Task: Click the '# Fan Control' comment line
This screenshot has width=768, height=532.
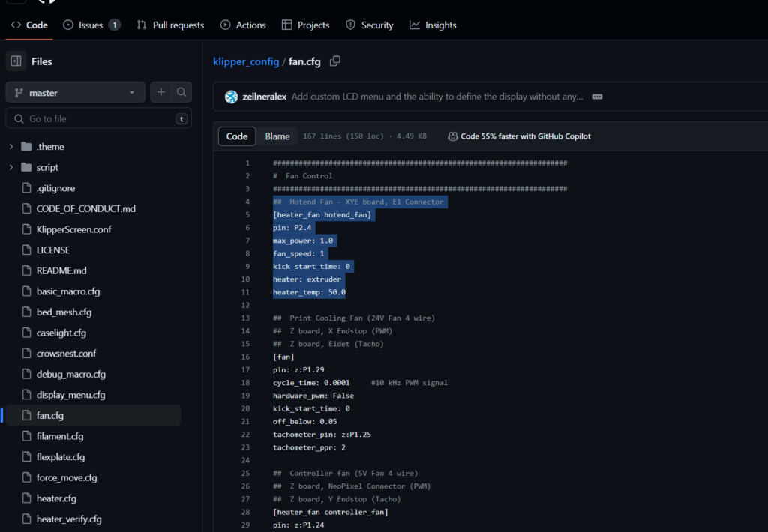Action: pos(303,175)
